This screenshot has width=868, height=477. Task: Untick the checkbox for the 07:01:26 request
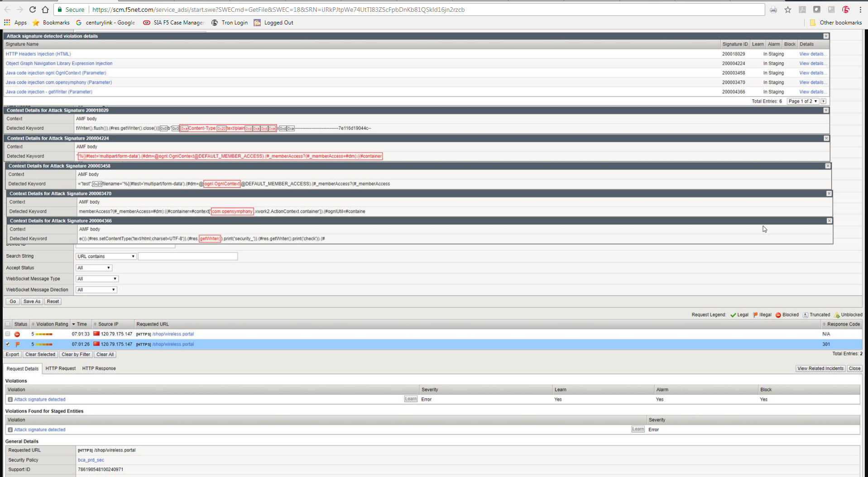8,344
